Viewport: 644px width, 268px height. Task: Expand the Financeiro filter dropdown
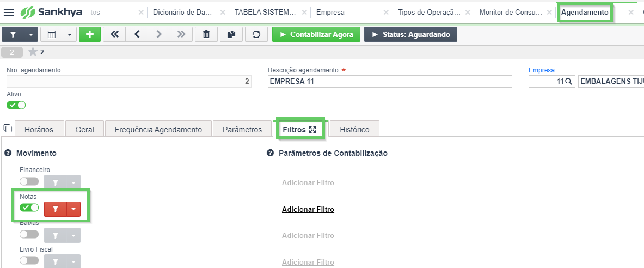point(73,182)
